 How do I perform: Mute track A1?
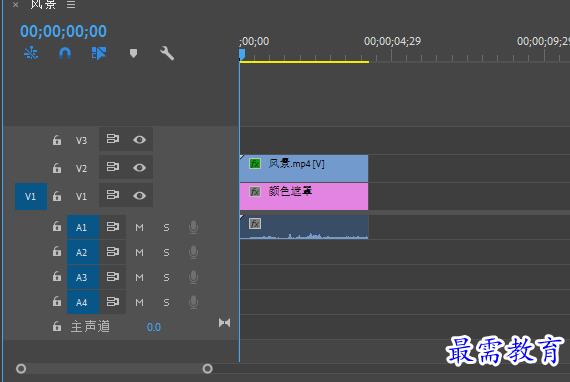[139, 228]
